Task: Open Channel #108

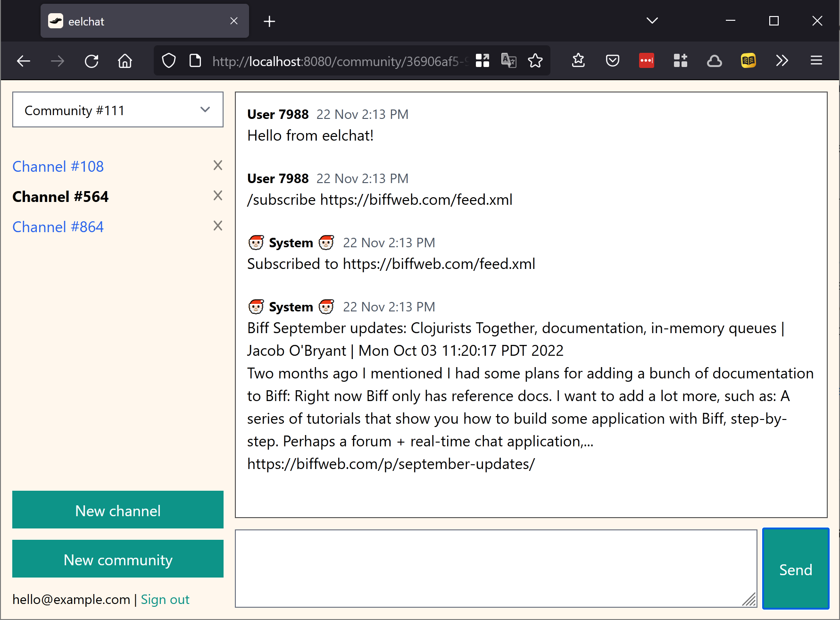Action: (x=58, y=167)
